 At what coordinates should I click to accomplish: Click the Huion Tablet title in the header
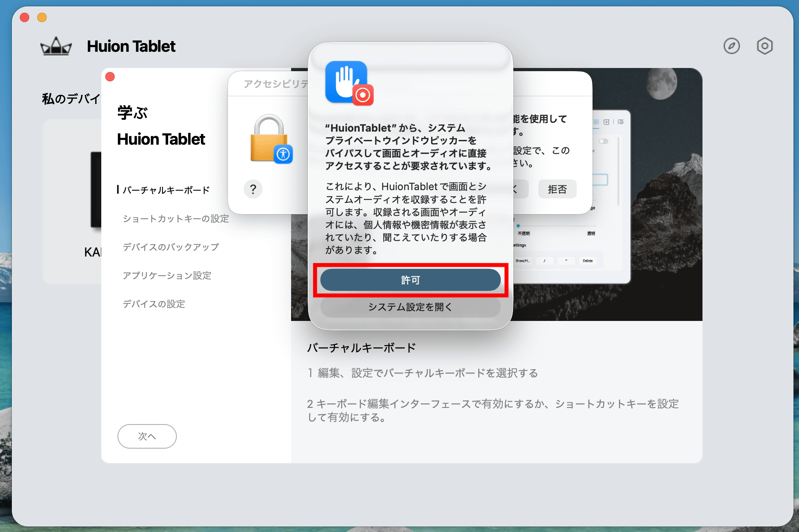131,46
